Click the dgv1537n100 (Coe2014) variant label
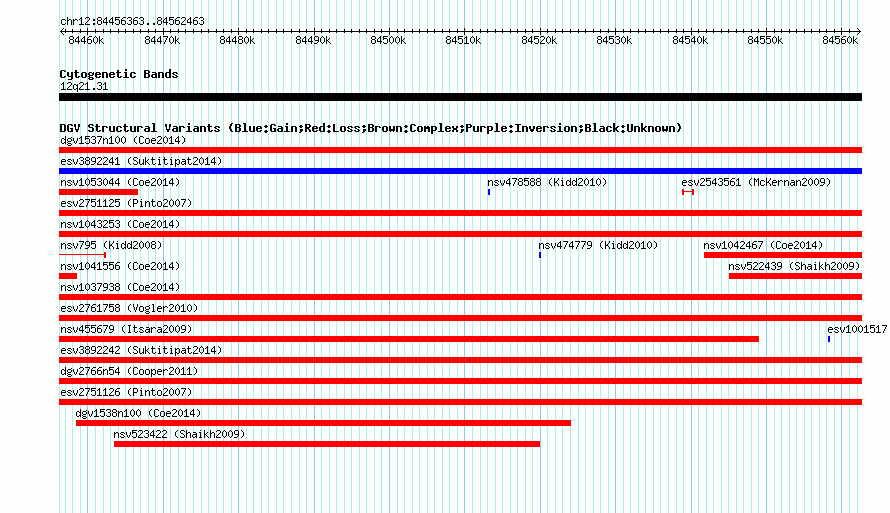The image size is (890, 513). click(x=123, y=140)
